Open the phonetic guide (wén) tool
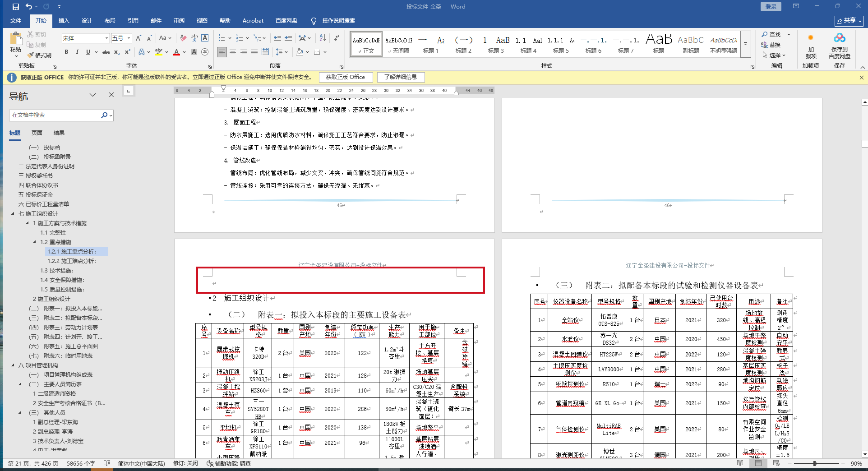The height and width of the screenshot is (471, 868). pyautogui.click(x=194, y=38)
